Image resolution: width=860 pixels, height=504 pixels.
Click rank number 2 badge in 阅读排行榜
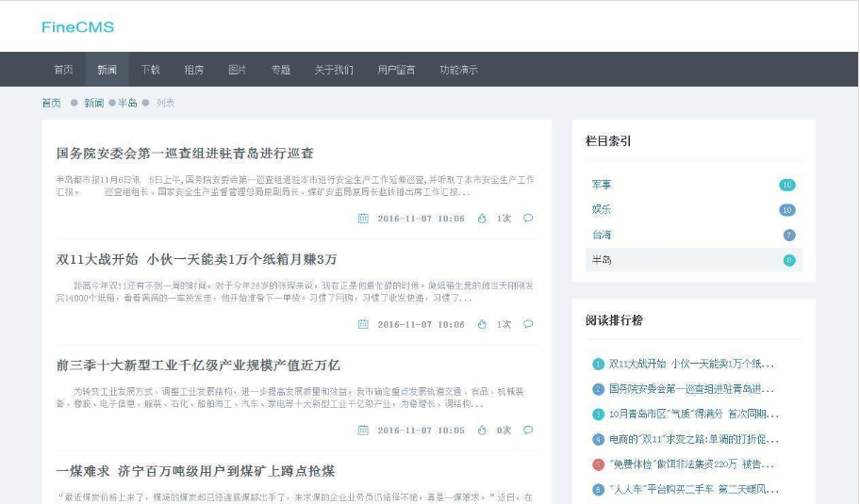[599, 389]
